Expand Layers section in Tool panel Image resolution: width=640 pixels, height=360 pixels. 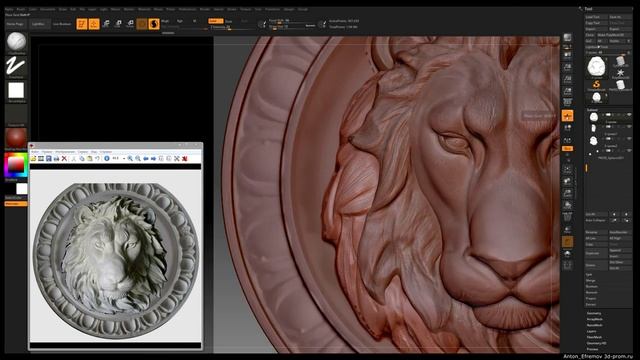click(x=591, y=331)
